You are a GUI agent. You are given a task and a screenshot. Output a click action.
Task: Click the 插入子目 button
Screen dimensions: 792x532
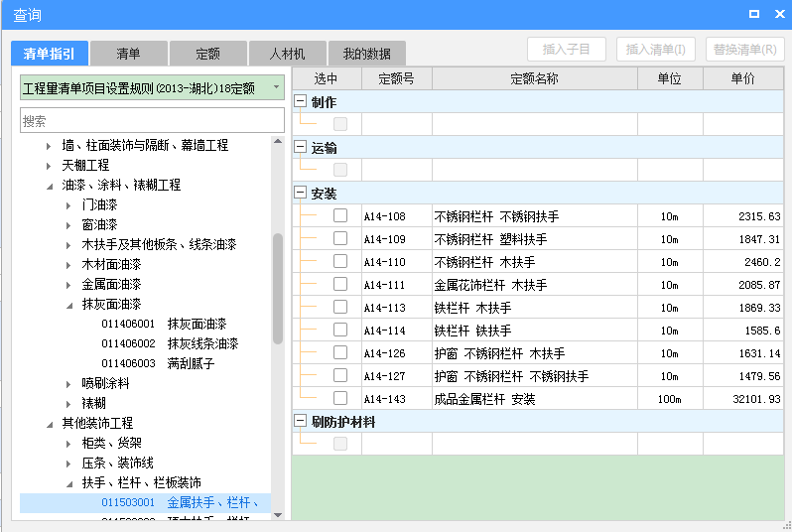click(567, 50)
